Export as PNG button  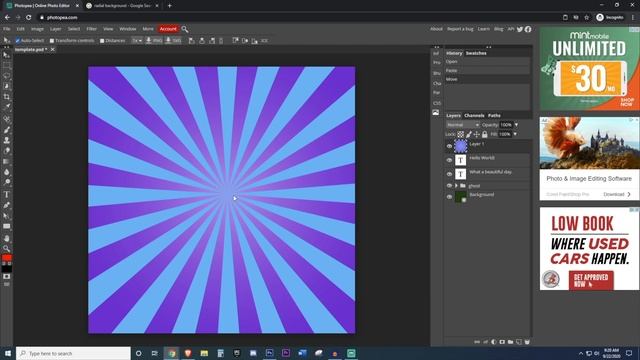(x=153, y=41)
